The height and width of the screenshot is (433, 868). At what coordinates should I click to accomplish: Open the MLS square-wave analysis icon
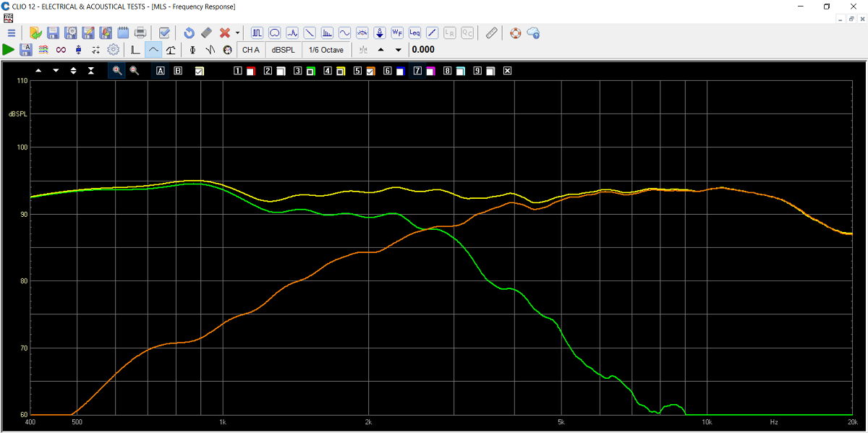[258, 33]
